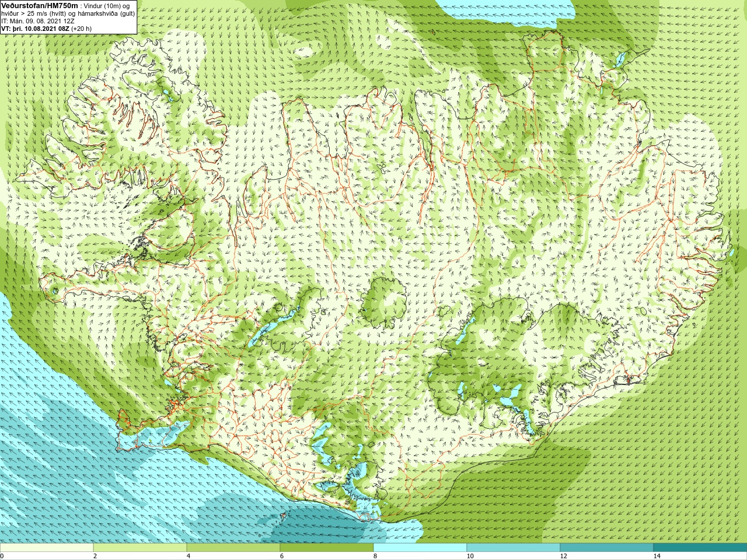Click the 0–2 m/s pale legend swatch
The width and height of the screenshot is (747, 560).
click(47, 548)
